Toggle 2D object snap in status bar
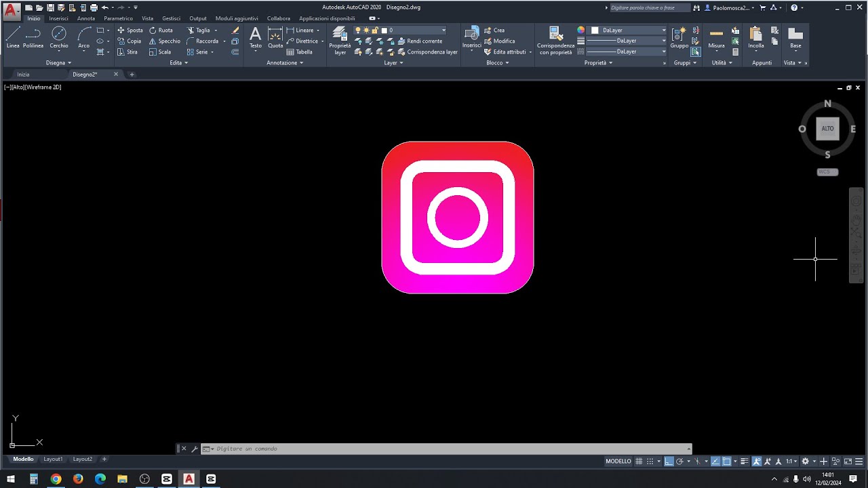Image resolution: width=868 pixels, height=488 pixels. (x=726, y=461)
